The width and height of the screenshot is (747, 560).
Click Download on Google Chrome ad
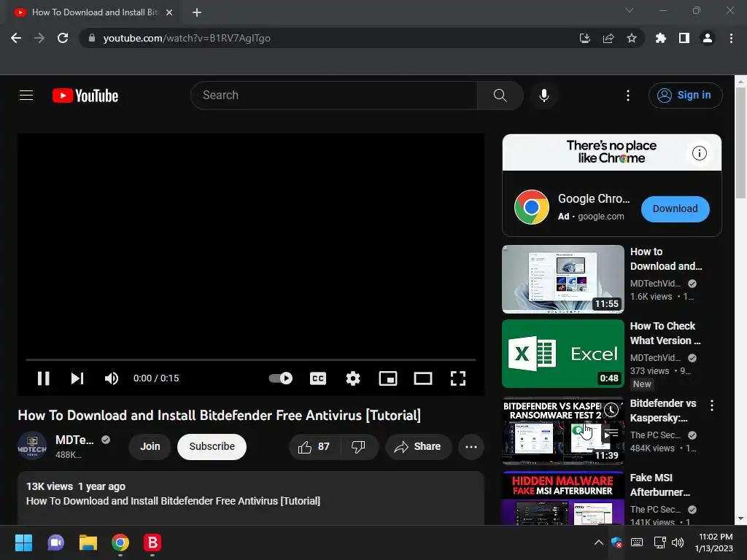(675, 209)
